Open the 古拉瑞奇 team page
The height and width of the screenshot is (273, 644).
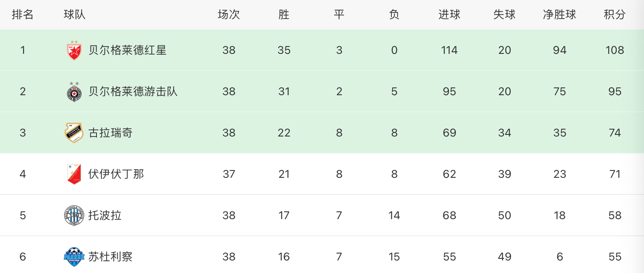110,133
